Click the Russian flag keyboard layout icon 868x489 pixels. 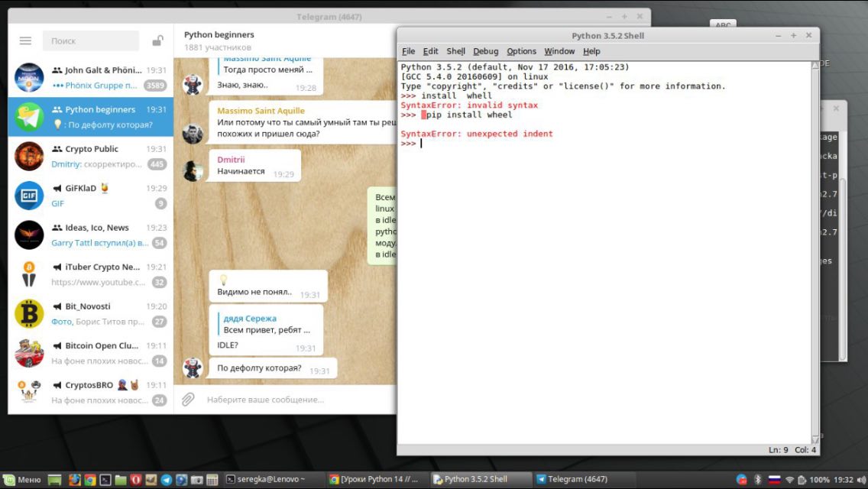(x=774, y=480)
